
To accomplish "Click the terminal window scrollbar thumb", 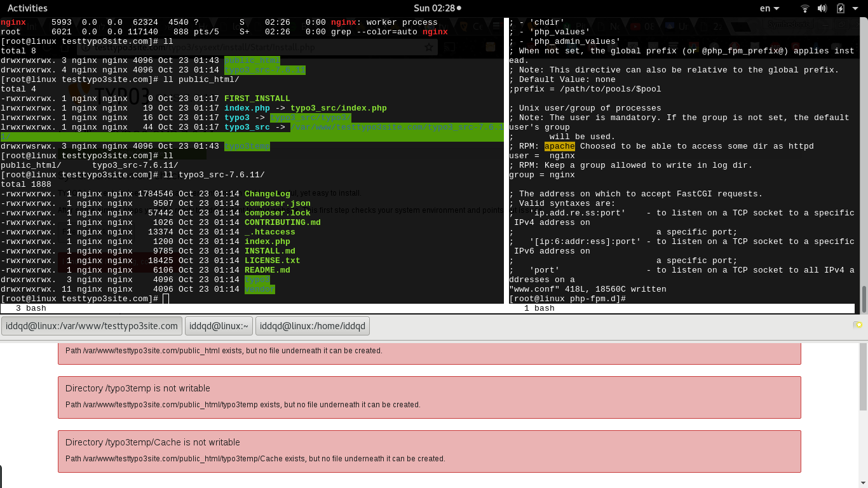I will click(864, 298).
